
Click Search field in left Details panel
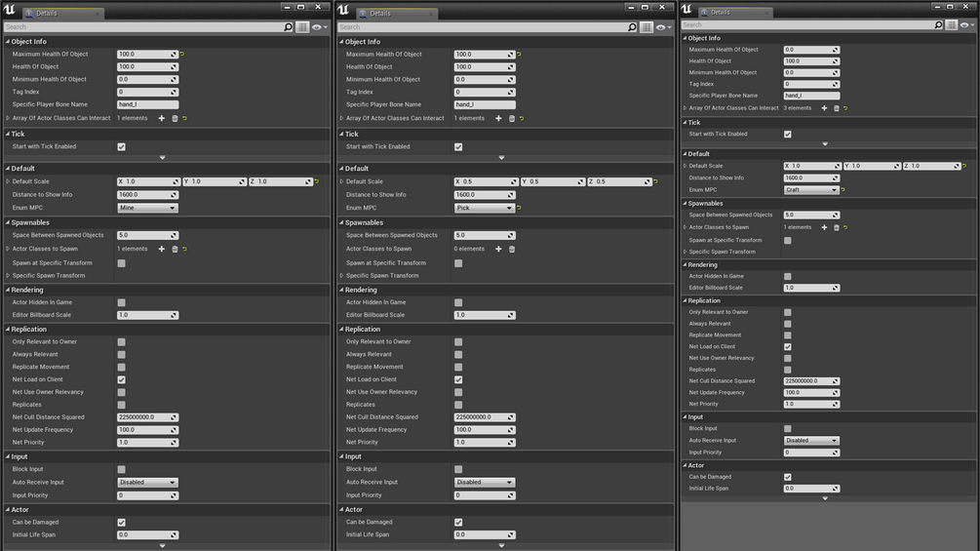pyautogui.click(x=143, y=27)
